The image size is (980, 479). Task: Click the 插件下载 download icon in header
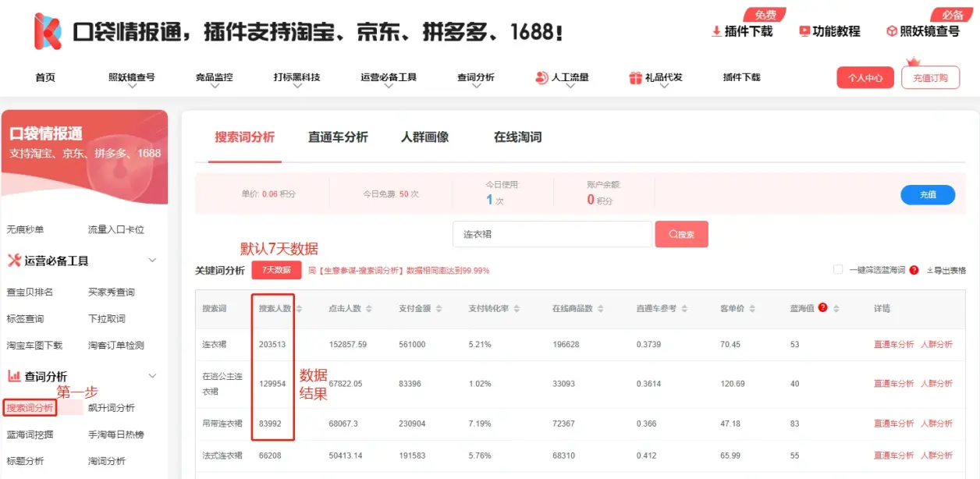point(716,31)
